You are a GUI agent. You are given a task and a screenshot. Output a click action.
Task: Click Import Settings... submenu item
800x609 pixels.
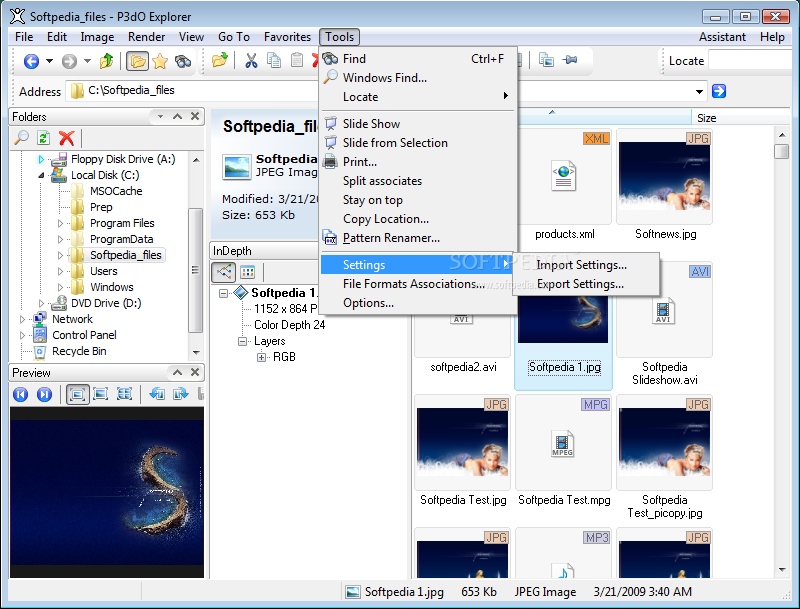point(586,265)
